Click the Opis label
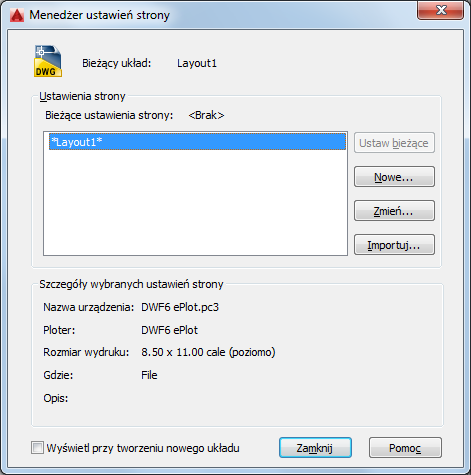 pos(56,398)
